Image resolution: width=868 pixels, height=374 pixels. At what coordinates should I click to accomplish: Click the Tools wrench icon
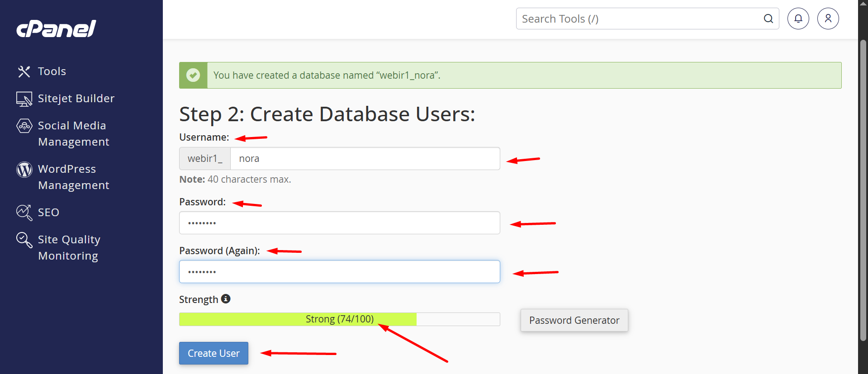tap(24, 71)
